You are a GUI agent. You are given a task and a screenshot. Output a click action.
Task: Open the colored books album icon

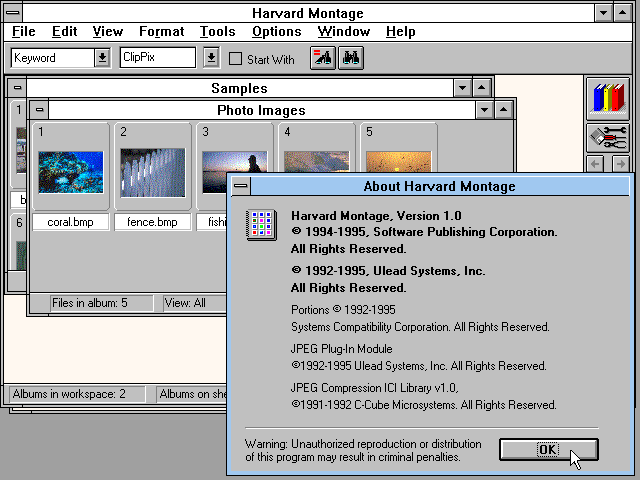607,100
